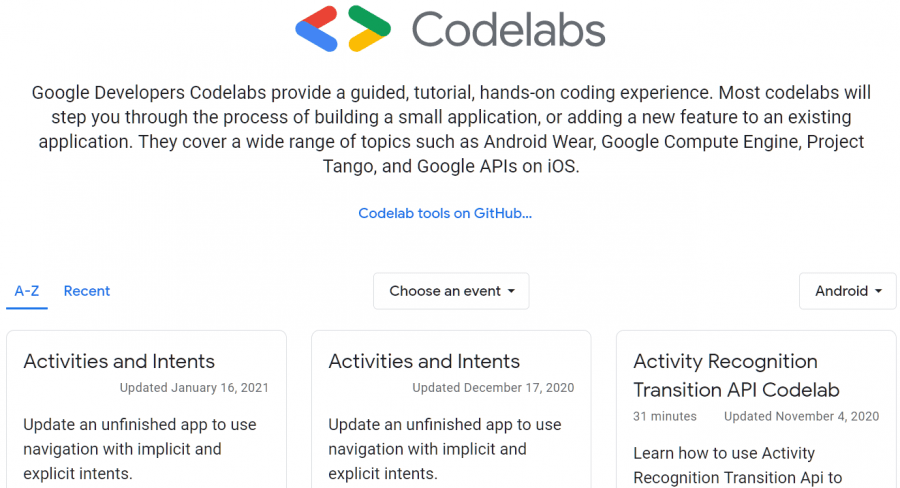Viewport: 900px width, 488px height.
Task: Expand the Android category filter
Action: [x=847, y=291]
